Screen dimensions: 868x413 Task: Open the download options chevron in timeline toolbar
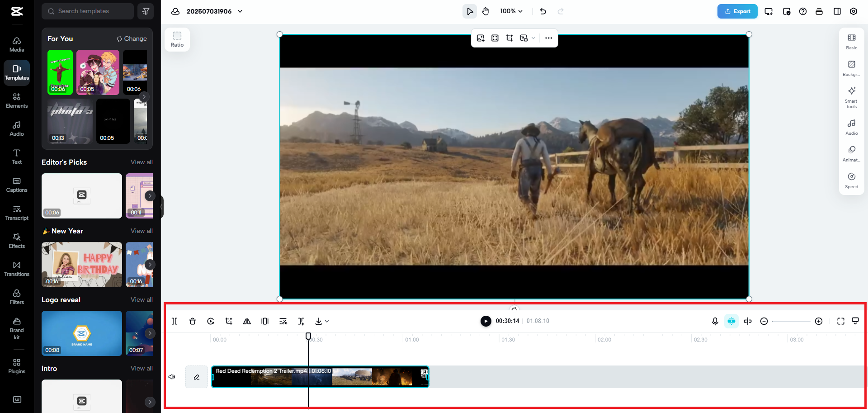tap(327, 321)
